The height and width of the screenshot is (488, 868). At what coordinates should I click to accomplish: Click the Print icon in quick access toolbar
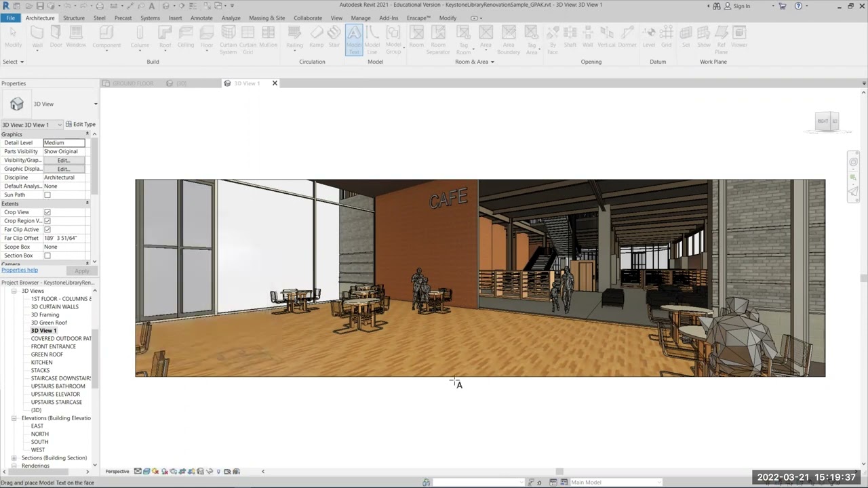100,6
